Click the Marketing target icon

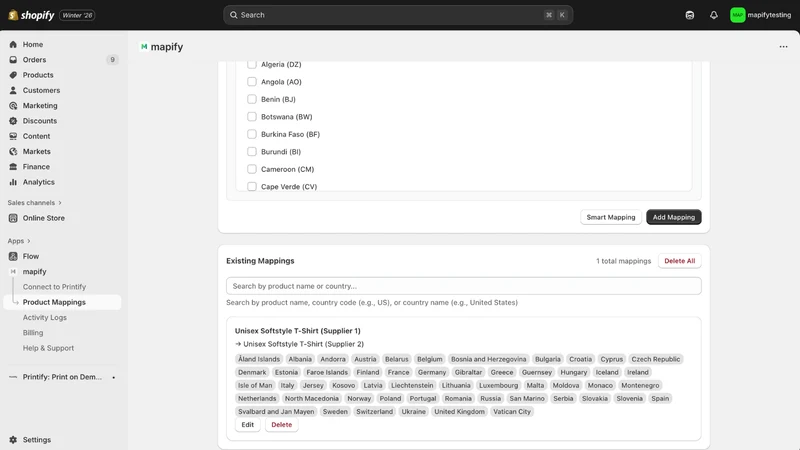pos(13,106)
